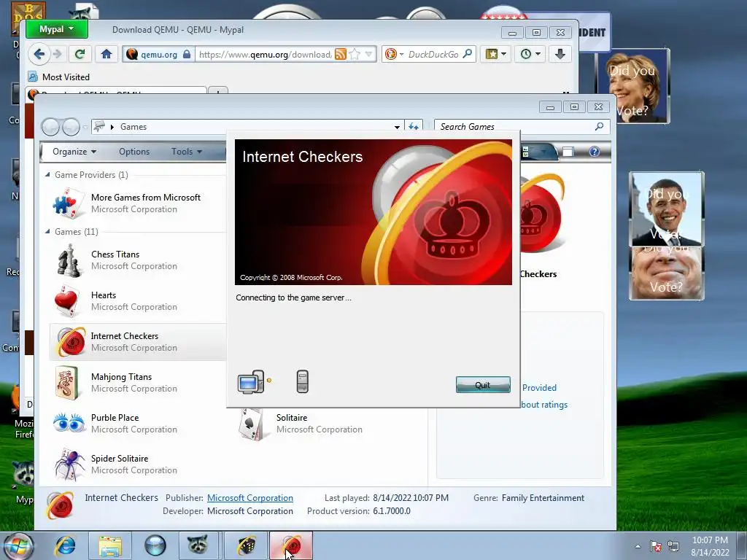Collapse the Games (11) group
The image size is (747, 560).
coord(47,231)
